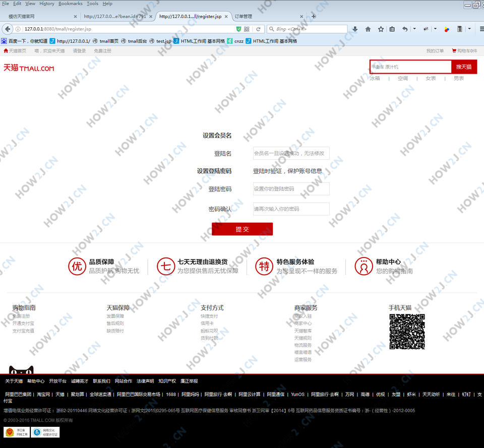Viewport: 484px width, 448px height.
Task: Expand the dropdown arrow next to undo icon
Action: click(414, 29)
